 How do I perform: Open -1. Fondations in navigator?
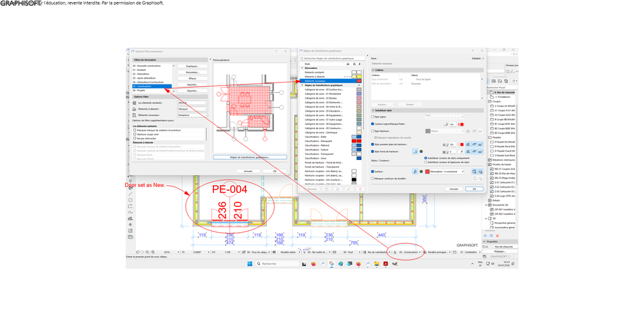tap(502, 97)
